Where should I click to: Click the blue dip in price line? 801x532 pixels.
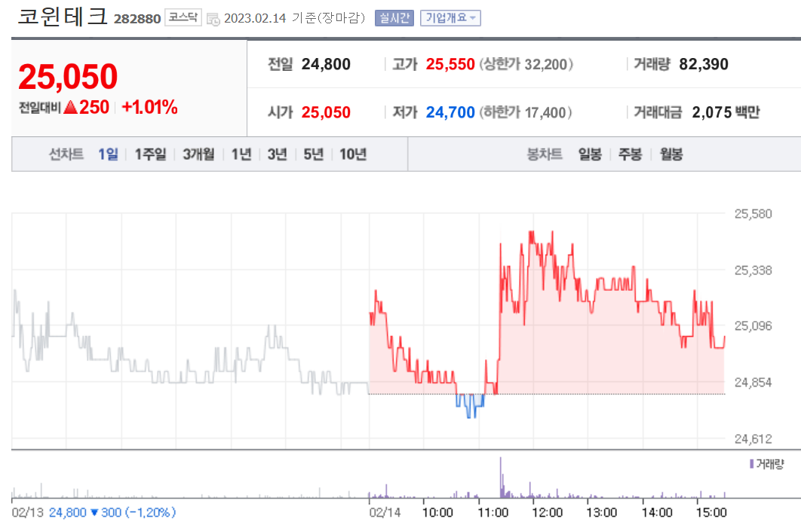(470, 406)
